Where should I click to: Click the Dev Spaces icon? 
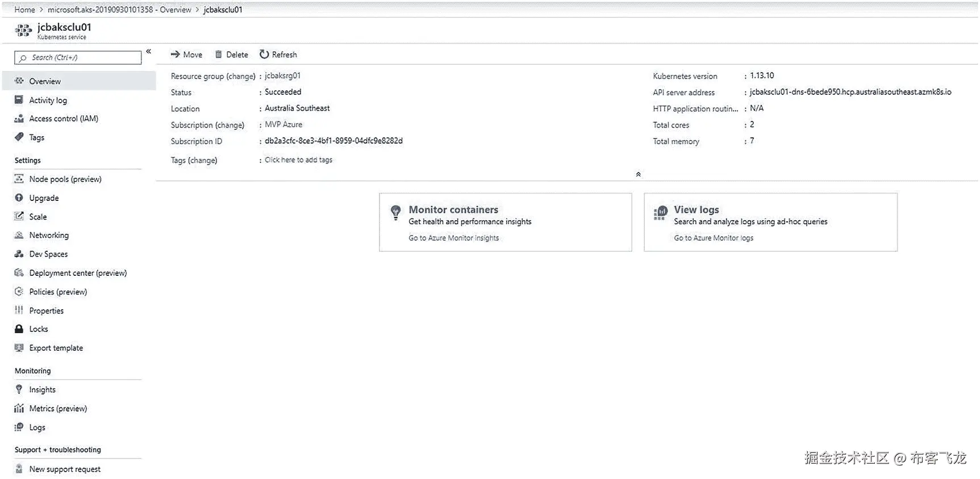(x=19, y=254)
